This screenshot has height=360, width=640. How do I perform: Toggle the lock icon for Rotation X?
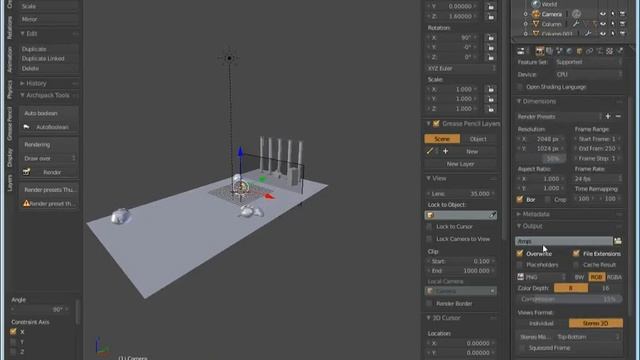pos(491,38)
